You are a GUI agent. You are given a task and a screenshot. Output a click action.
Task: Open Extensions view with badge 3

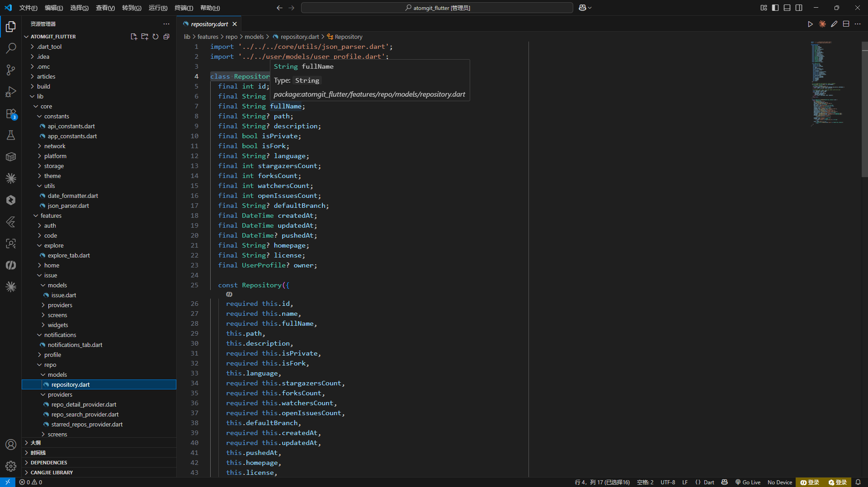(x=11, y=113)
